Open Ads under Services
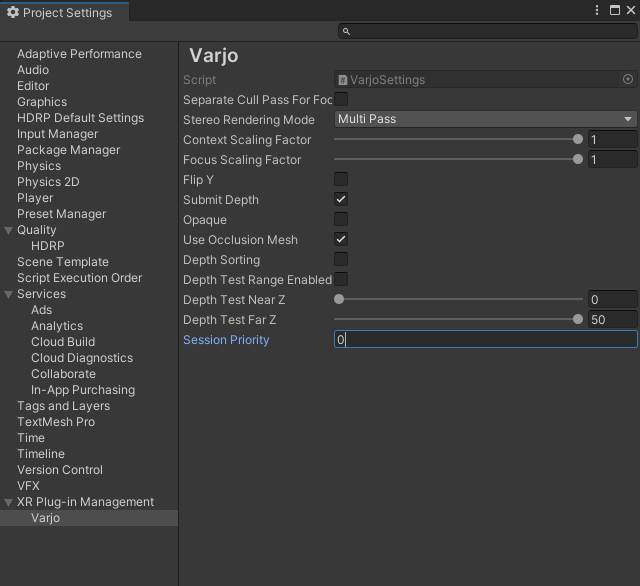Image resolution: width=640 pixels, height=586 pixels. (42, 310)
